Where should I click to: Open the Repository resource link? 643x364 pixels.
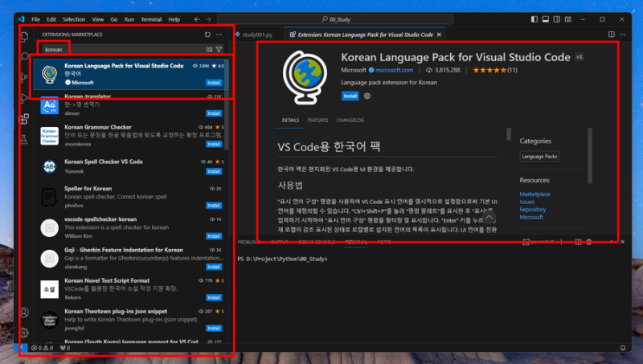coord(533,210)
